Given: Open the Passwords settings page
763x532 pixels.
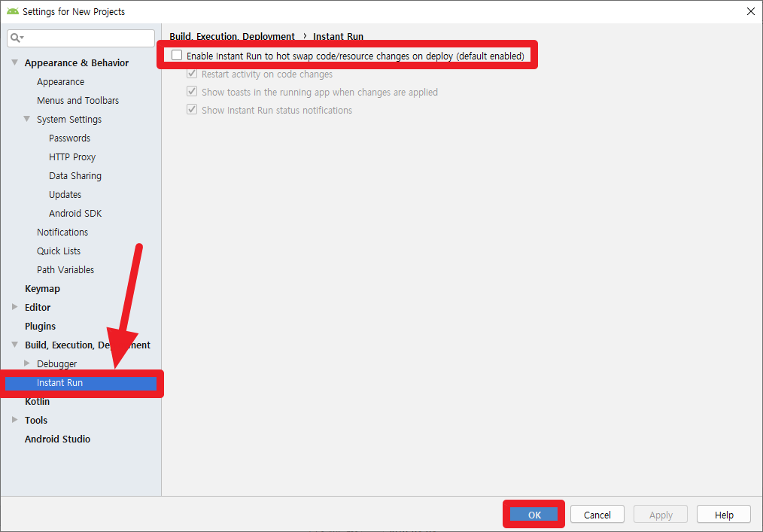Looking at the screenshot, I should coord(69,138).
